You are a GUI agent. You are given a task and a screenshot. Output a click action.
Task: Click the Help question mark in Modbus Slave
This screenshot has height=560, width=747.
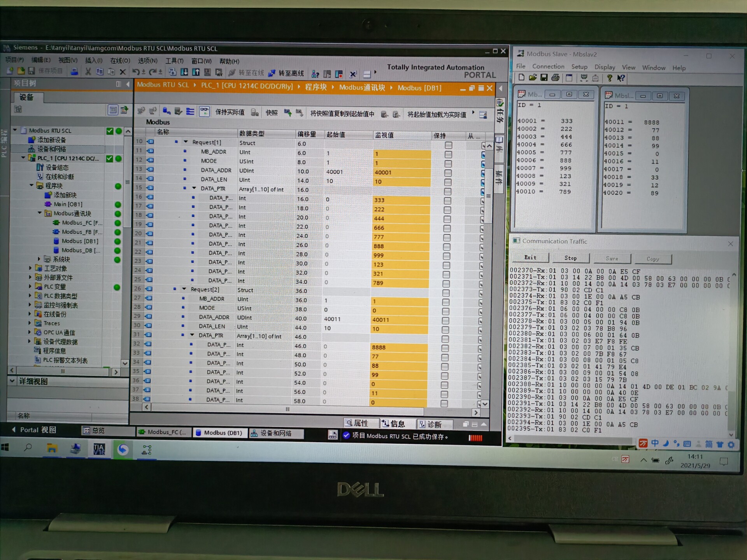609,78
